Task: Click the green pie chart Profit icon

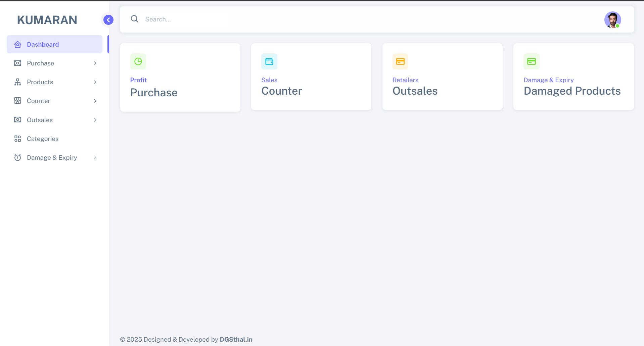Action: coord(138,61)
